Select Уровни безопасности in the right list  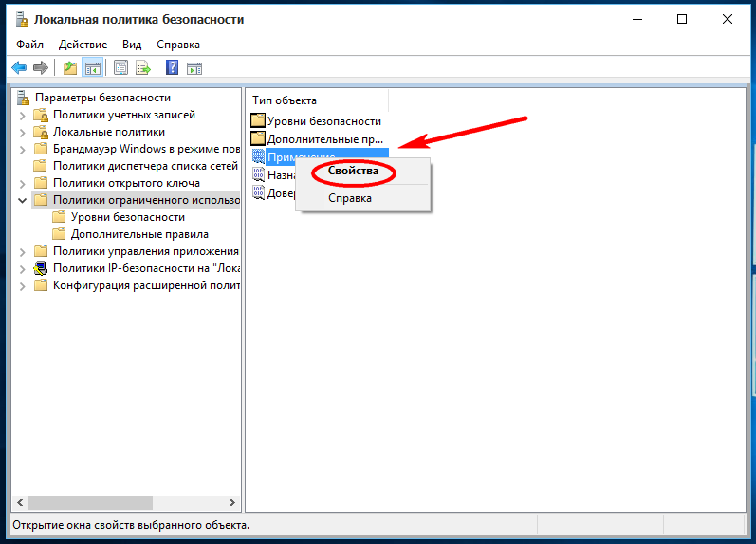324,121
